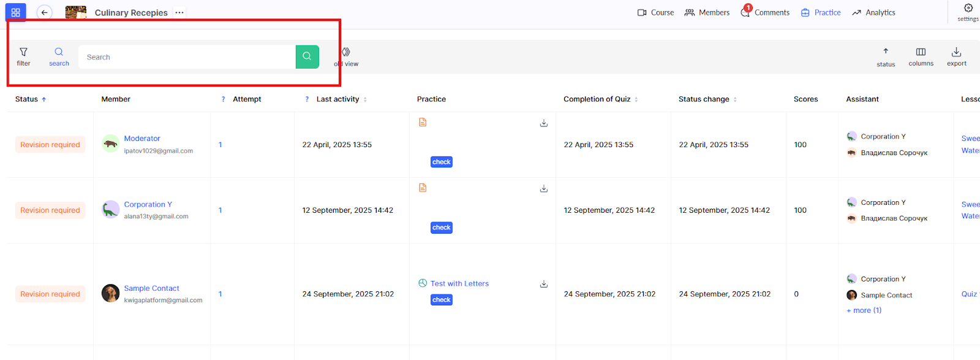Click check button in Corporation Y row
Viewport: 980px width, 360px height.
pos(442,228)
